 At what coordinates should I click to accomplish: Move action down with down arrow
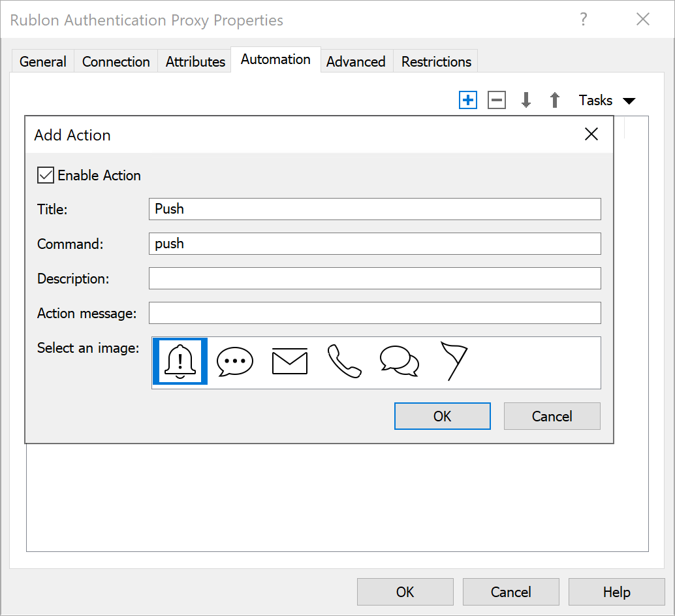(526, 100)
